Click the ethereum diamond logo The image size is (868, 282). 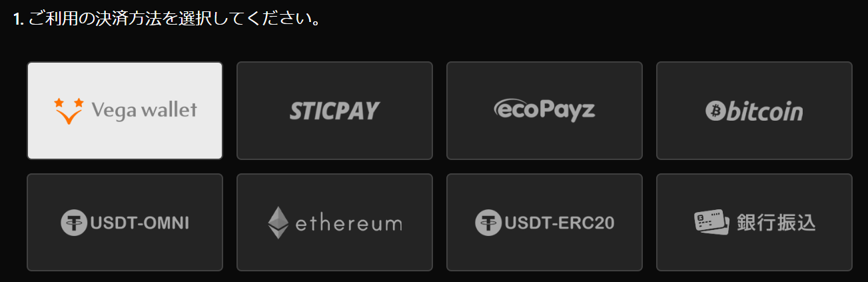point(278,223)
